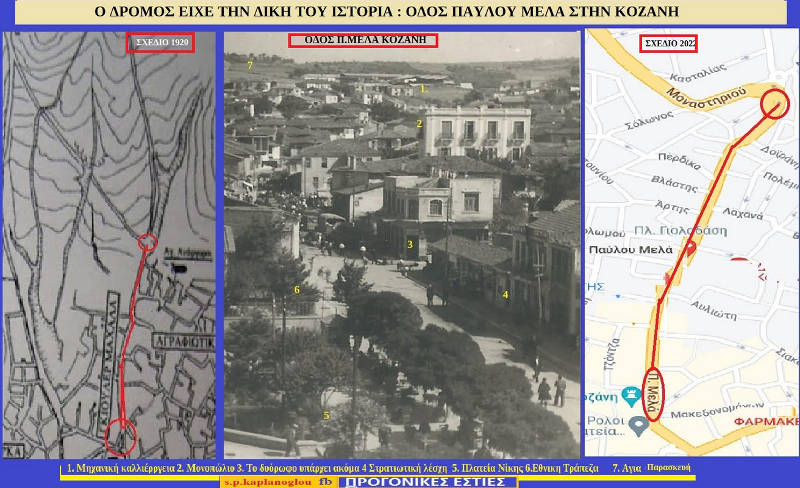The height and width of the screenshot is (488, 800).
Task: Click yellow number 2 on the photo
Action: 420,123
